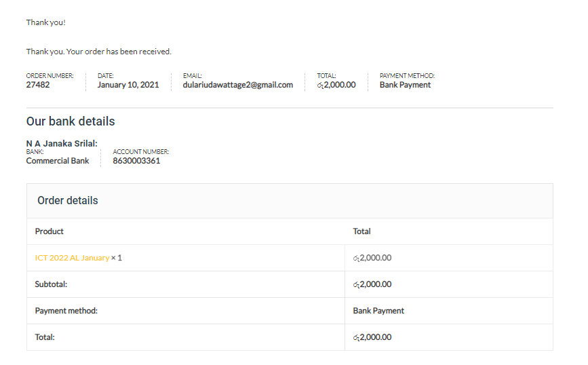This screenshot has width=588, height=365.
Task: Click the final Total amount in order table
Action: (x=372, y=337)
